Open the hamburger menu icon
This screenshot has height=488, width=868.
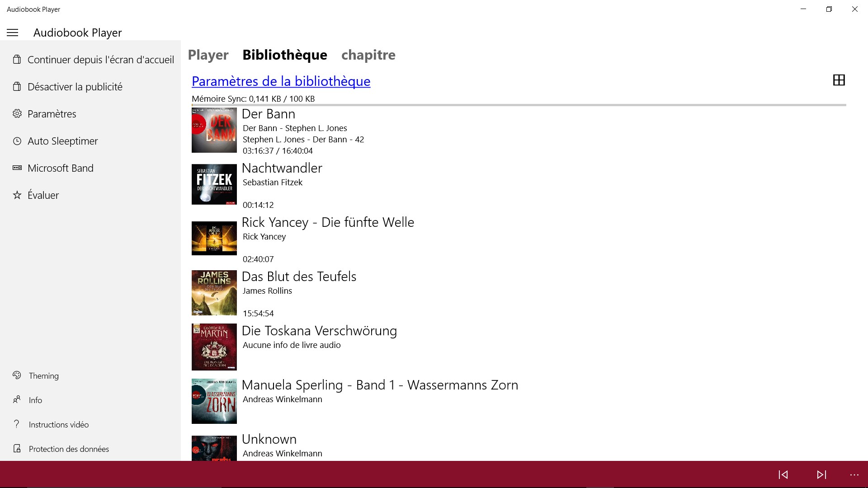point(12,33)
